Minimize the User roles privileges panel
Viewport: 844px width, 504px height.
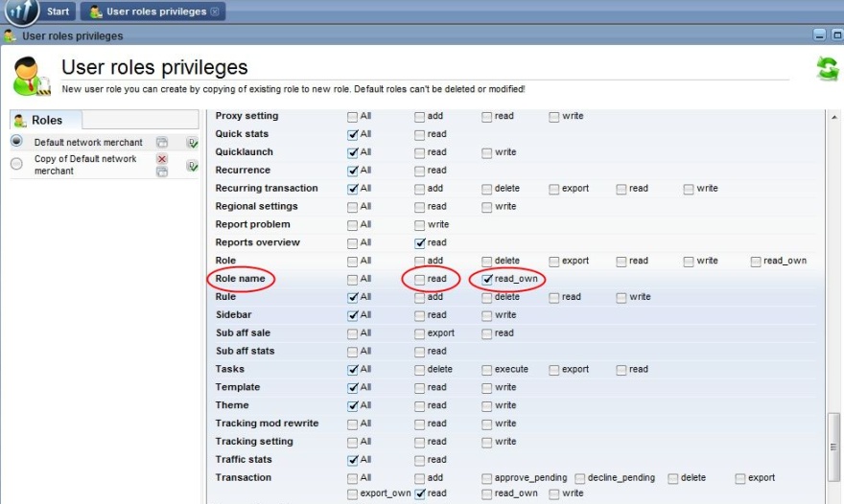point(819,35)
